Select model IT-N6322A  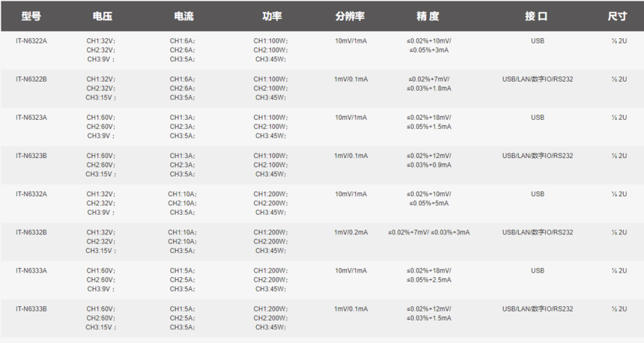(31, 41)
